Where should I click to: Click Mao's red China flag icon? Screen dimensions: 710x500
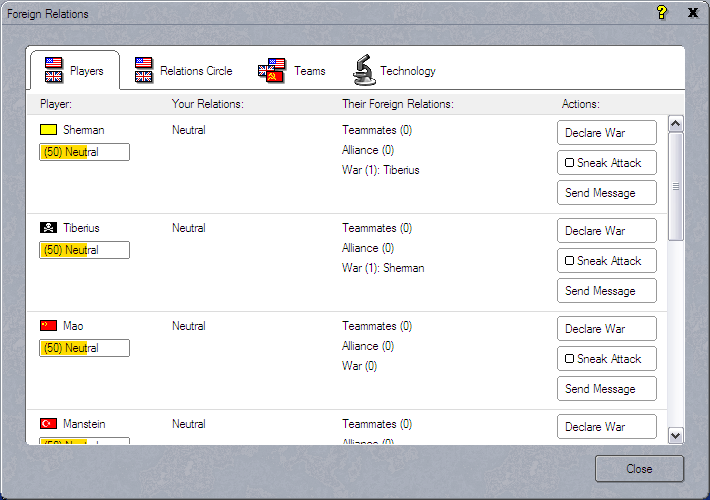click(x=48, y=326)
